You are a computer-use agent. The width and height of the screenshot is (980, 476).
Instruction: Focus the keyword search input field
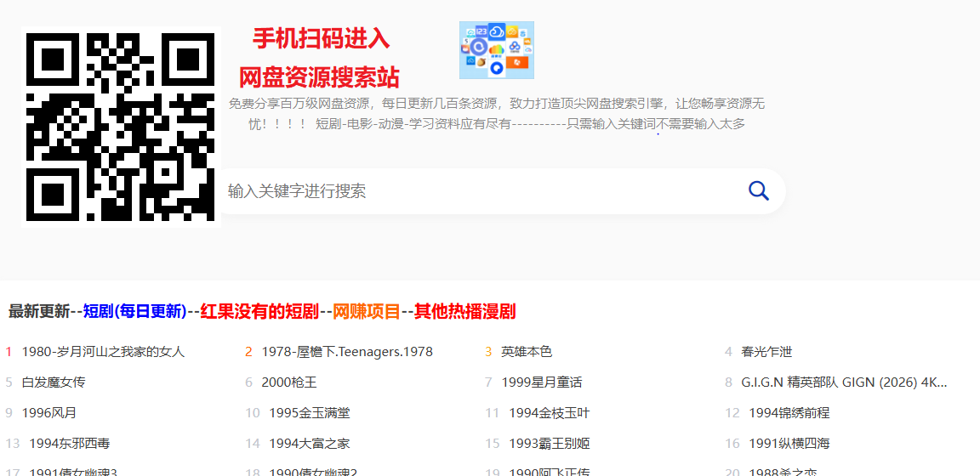tap(481, 191)
